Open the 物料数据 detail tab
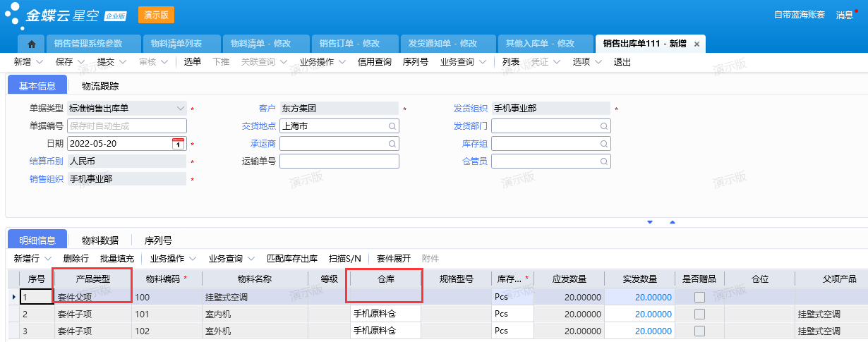Image resolution: width=868 pixels, height=342 pixels. (x=100, y=240)
